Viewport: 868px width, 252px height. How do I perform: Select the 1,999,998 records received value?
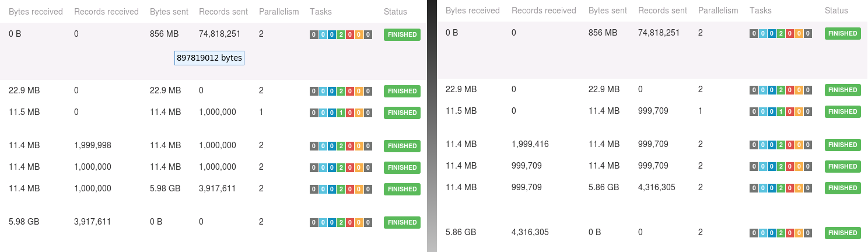point(93,145)
